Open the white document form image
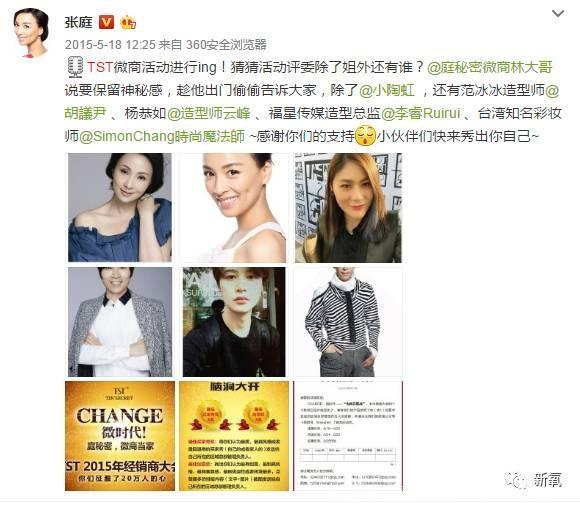 348,436
